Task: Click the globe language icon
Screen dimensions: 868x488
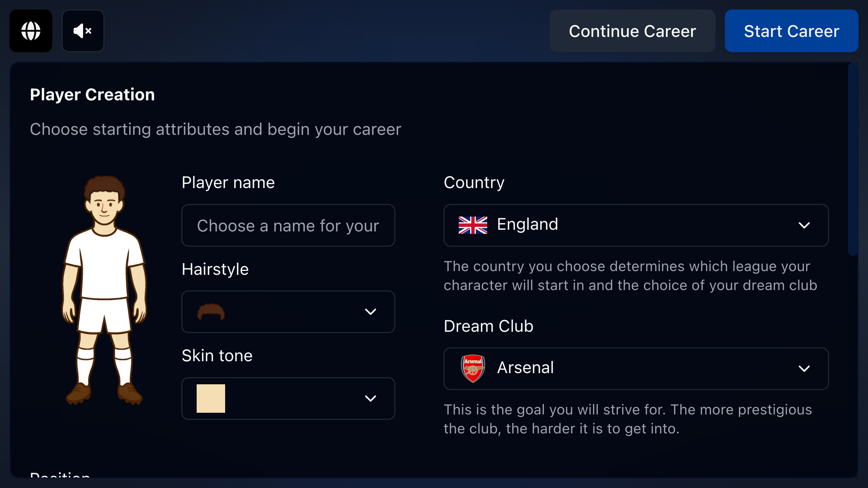Action: click(31, 31)
